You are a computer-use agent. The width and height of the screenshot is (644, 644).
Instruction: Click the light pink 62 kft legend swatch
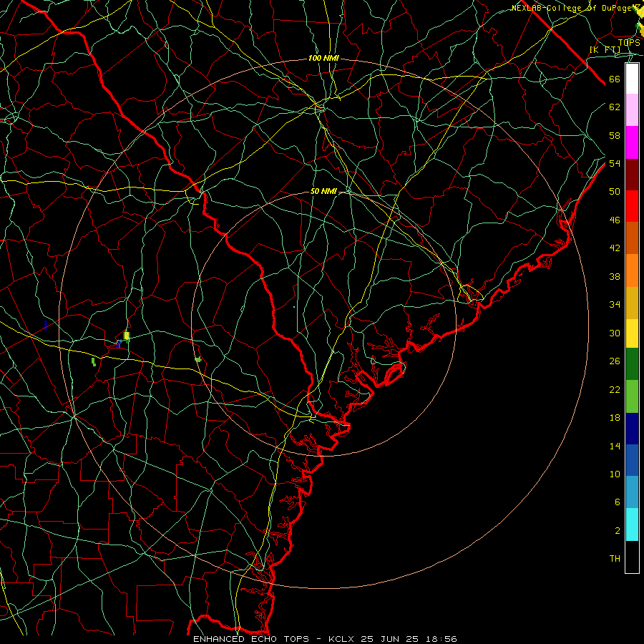tap(632, 110)
